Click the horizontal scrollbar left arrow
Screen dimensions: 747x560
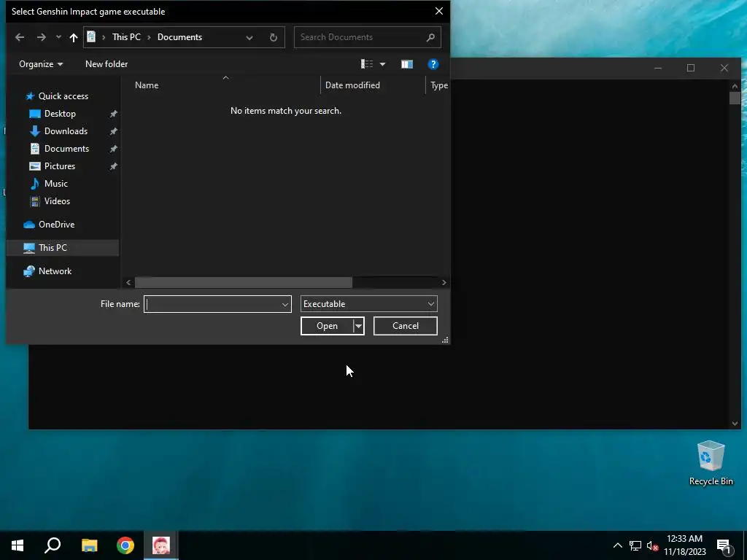(x=128, y=282)
